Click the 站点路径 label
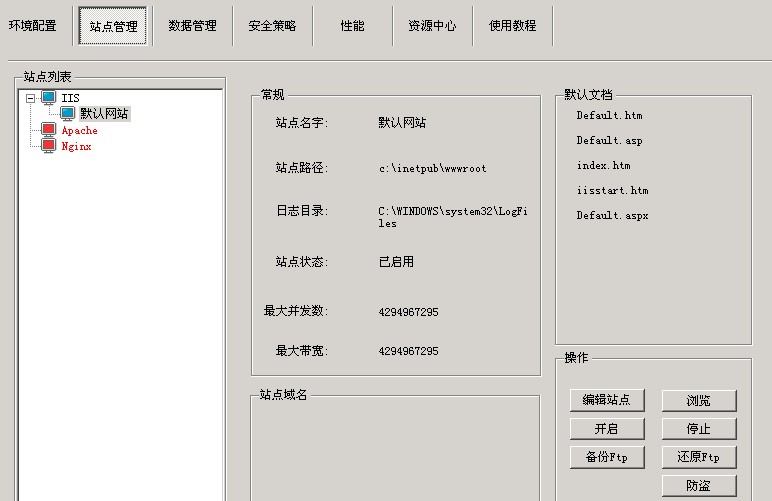The width and height of the screenshot is (772, 501). click(x=302, y=168)
